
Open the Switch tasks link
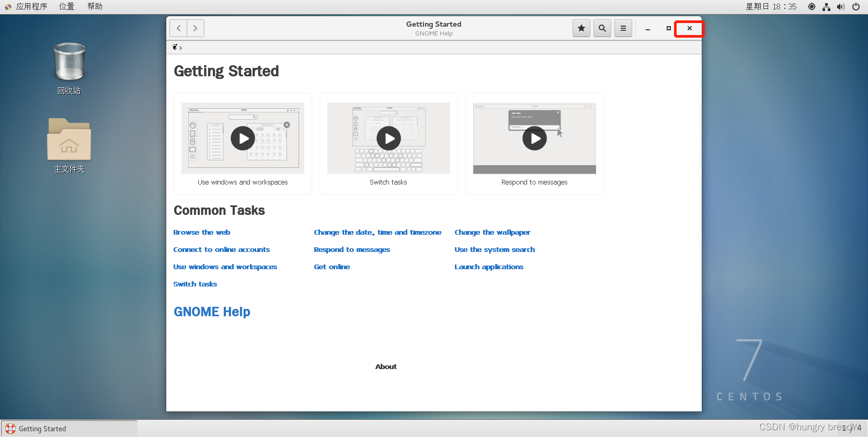[x=195, y=284]
